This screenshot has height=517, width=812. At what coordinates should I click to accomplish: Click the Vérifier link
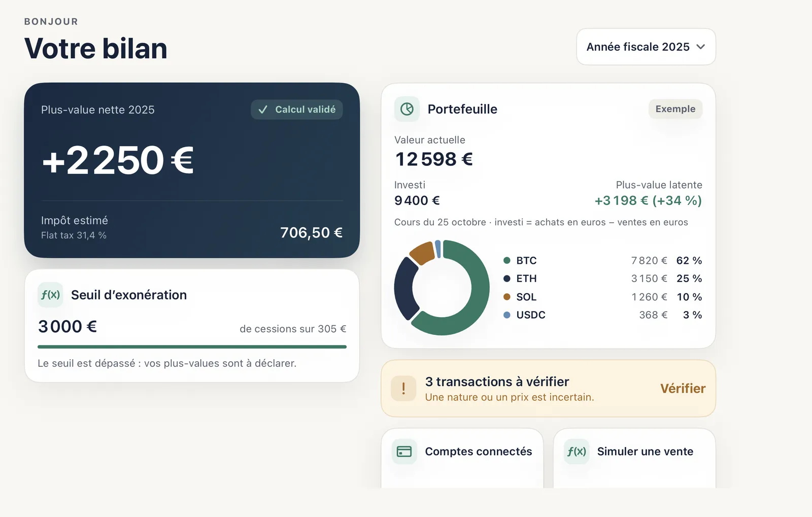coord(683,389)
